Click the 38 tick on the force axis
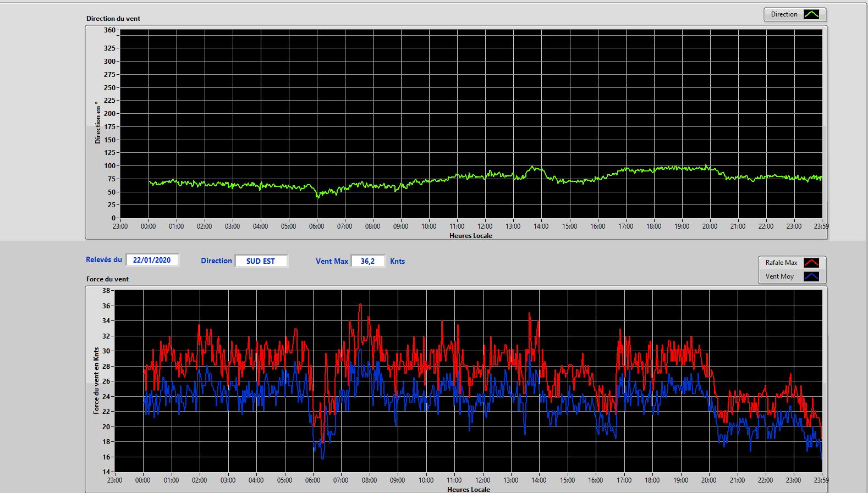Image resolution: width=868 pixels, height=493 pixels. click(x=106, y=291)
